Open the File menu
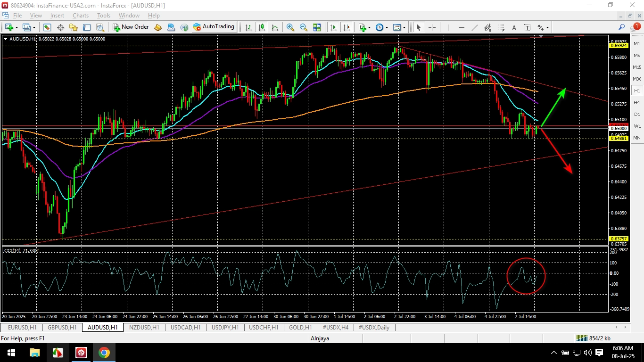This screenshot has height=362, width=644. click(17, 16)
